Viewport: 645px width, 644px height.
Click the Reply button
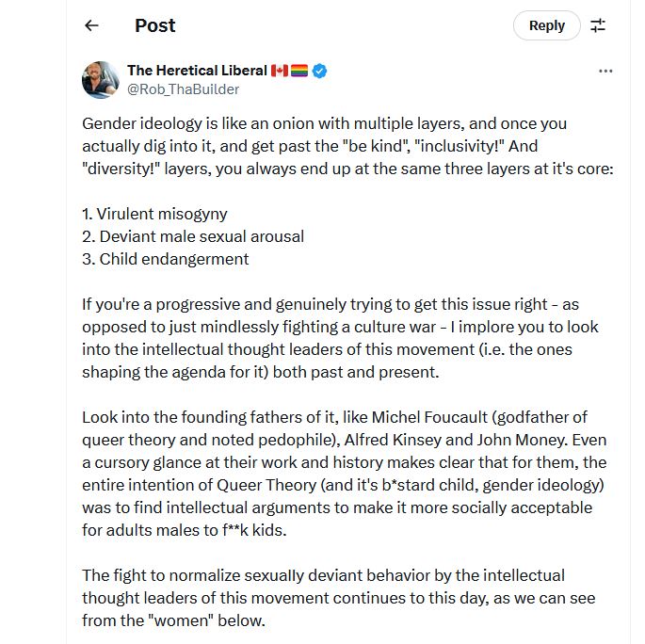tap(546, 25)
